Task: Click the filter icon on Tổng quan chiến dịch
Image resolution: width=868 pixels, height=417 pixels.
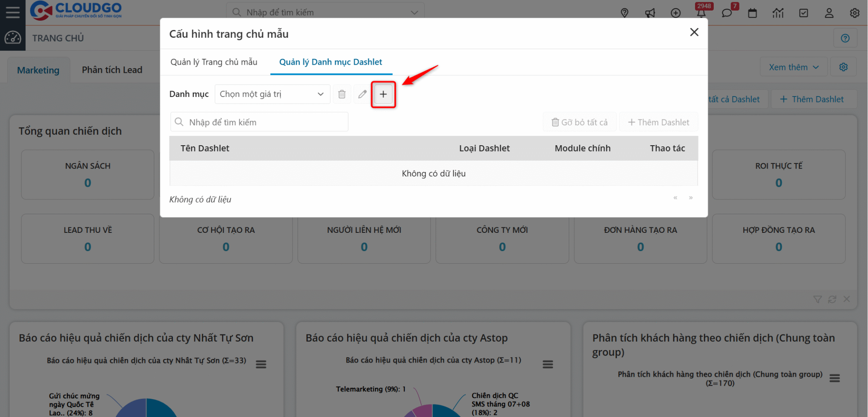Action: click(818, 299)
